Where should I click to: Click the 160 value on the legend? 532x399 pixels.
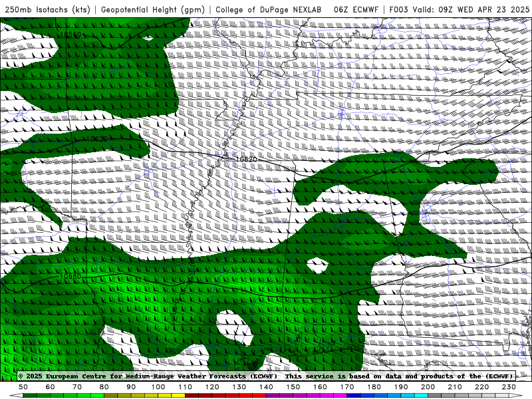coord(320,387)
